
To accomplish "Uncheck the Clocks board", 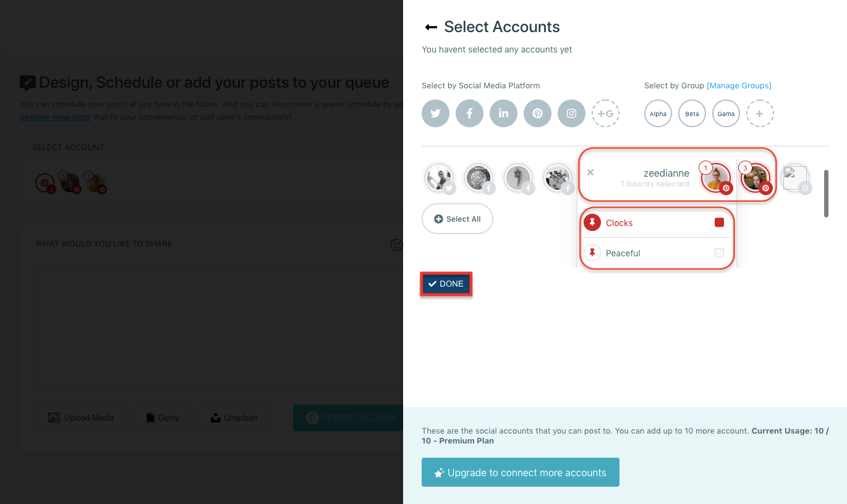I will [719, 222].
